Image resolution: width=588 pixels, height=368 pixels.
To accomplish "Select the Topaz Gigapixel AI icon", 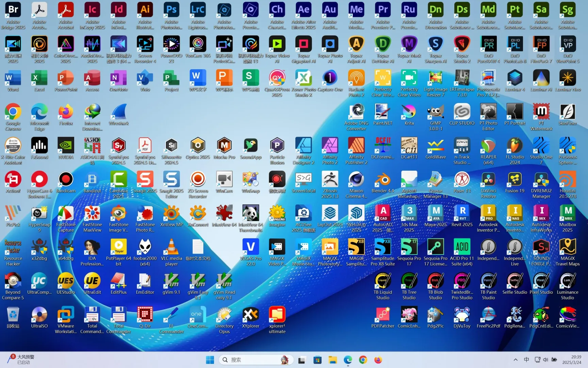I will point(304,49).
